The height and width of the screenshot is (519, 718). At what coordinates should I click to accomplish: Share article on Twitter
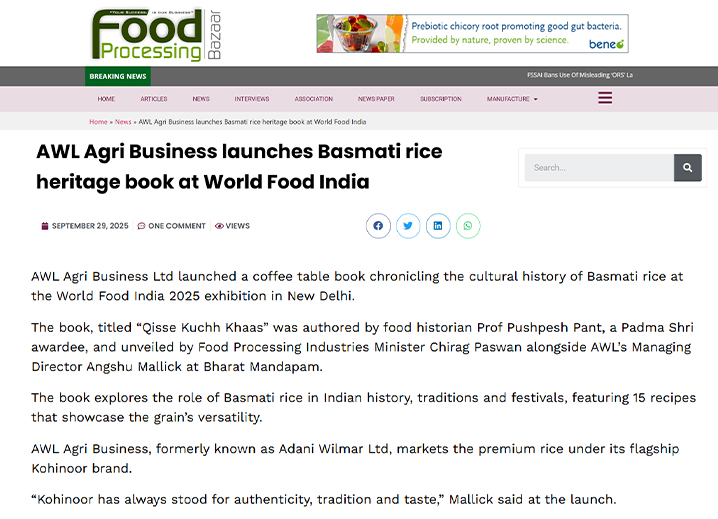pyautogui.click(x=408, y=226)
